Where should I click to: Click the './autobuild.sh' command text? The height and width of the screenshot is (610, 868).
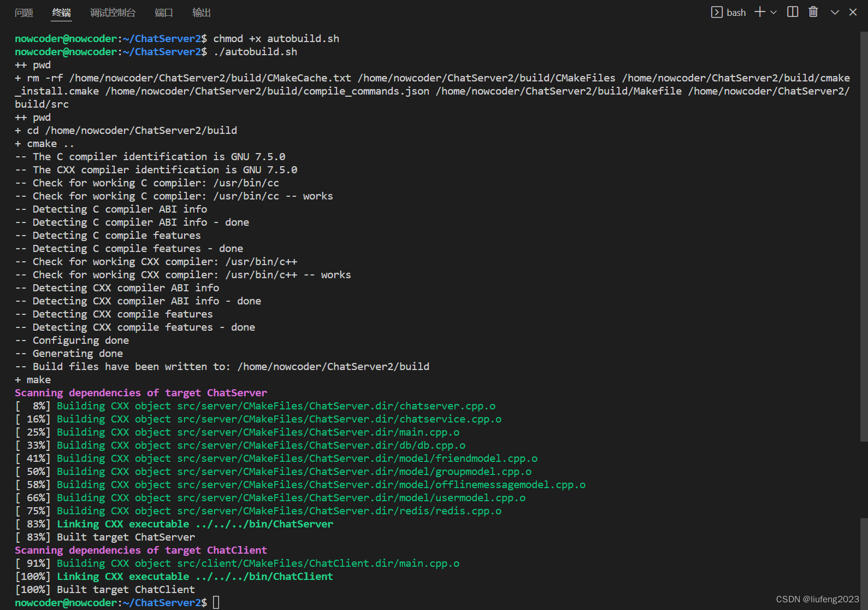click(255, 52)
